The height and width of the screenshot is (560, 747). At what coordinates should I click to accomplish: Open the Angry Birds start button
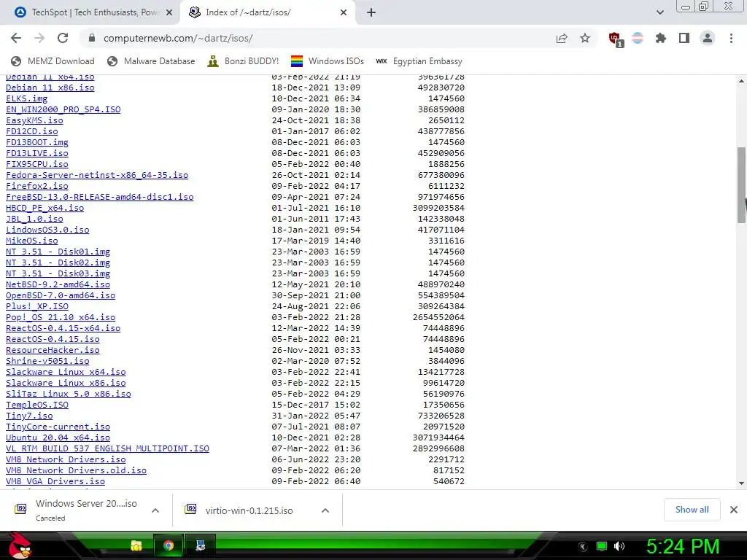(x=20, y=545)
